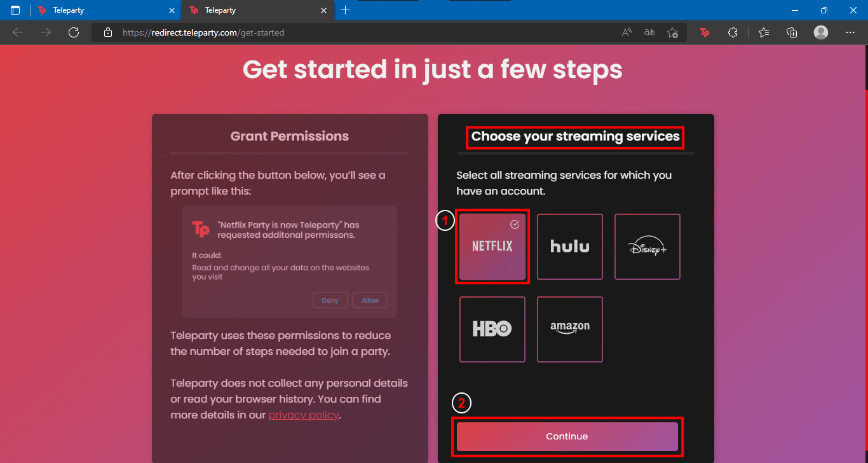868x463 pixels.
Task: Open Settings and more menu
Action: 850,32
